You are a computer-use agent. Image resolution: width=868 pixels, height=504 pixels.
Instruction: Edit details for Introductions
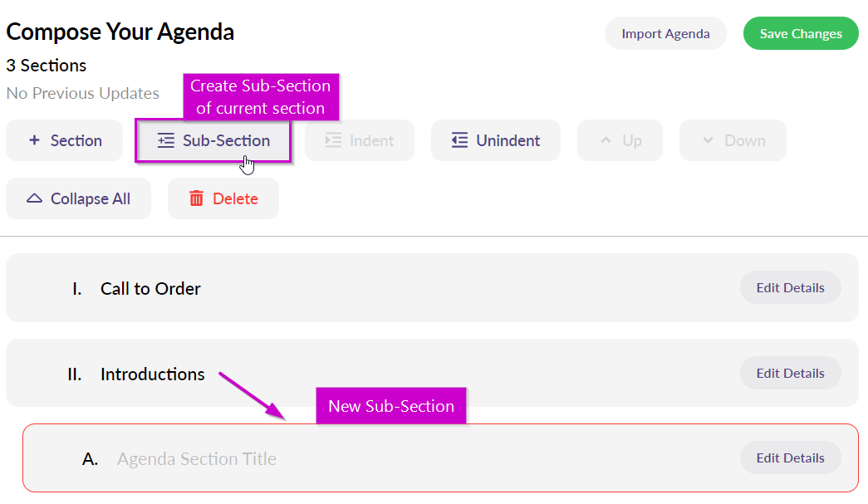789,373
